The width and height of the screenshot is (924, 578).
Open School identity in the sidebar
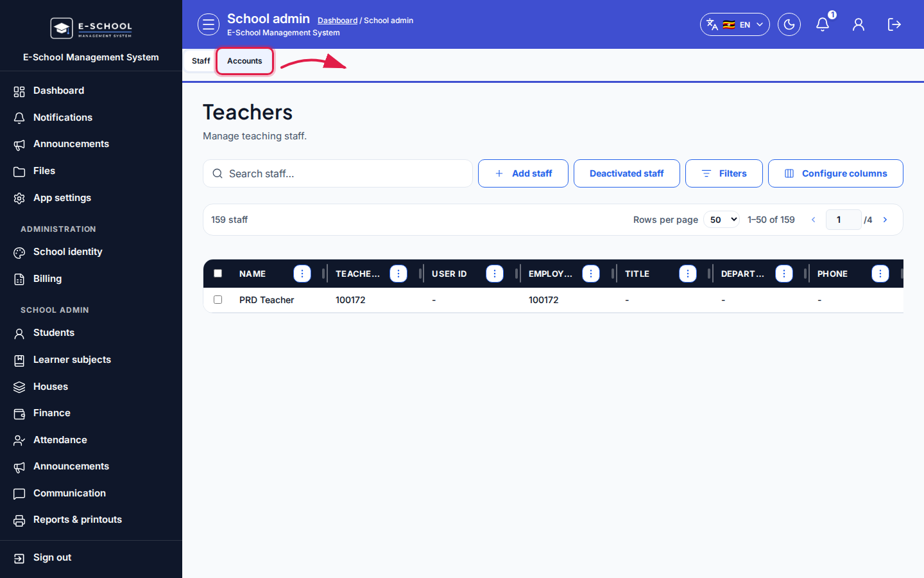tap(91, 252)
